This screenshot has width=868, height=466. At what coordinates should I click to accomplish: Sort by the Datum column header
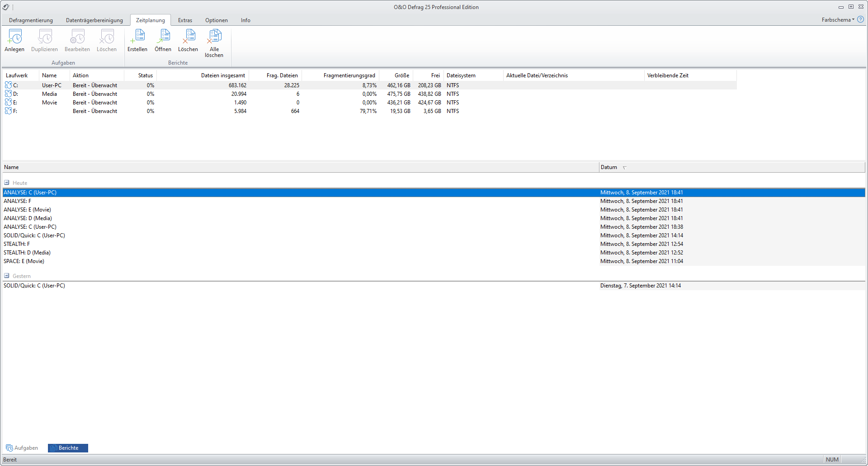coord(732,167)
